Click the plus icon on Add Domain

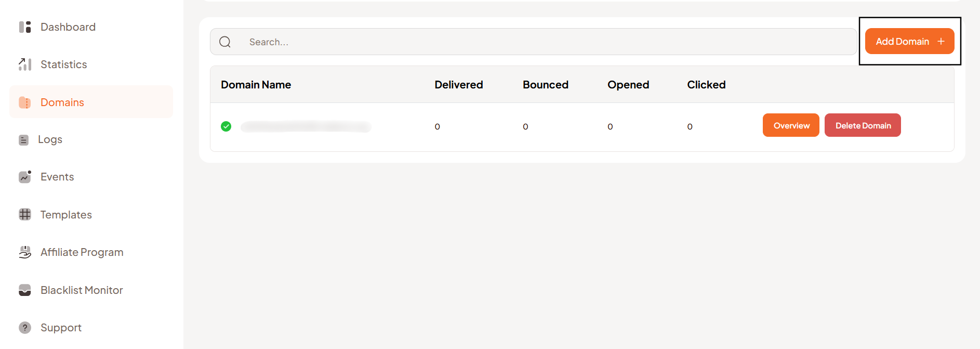pos(942,41)
